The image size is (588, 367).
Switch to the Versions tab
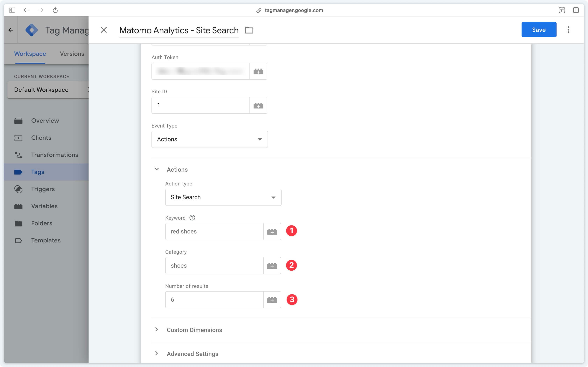72,54
